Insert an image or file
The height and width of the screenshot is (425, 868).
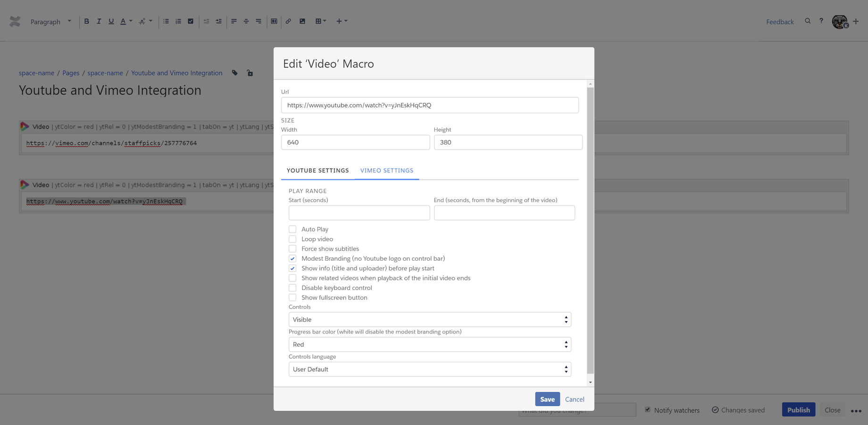302,21
